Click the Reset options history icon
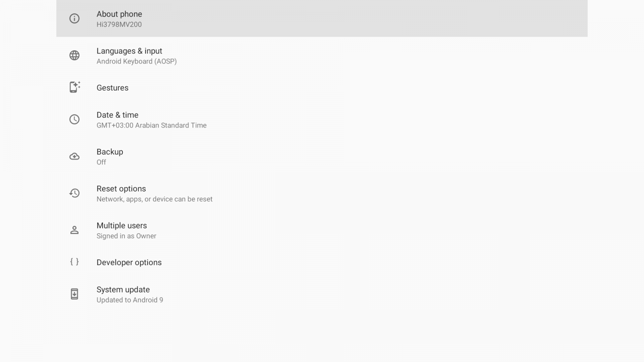 (74, 193)
